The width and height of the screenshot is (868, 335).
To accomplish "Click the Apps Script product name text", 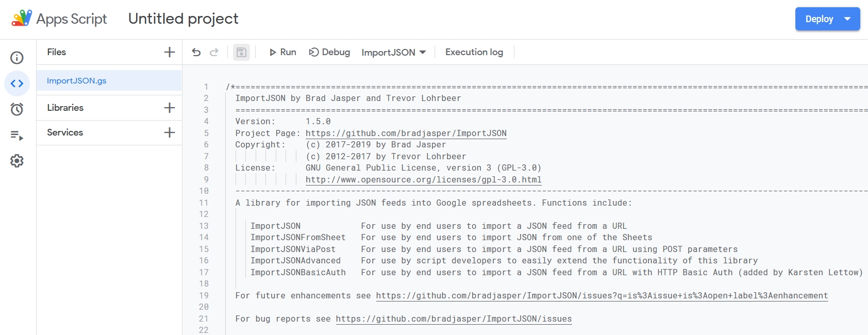I will tap(72, 19).
